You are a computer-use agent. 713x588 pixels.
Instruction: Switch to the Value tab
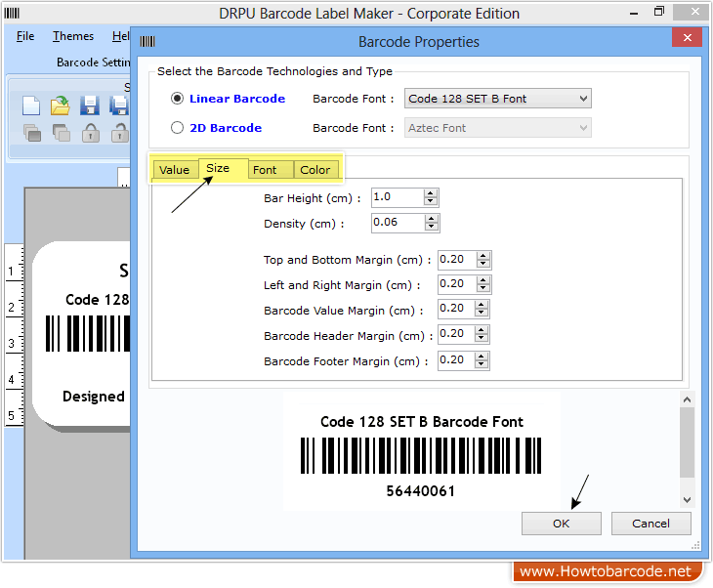(175, 170)
